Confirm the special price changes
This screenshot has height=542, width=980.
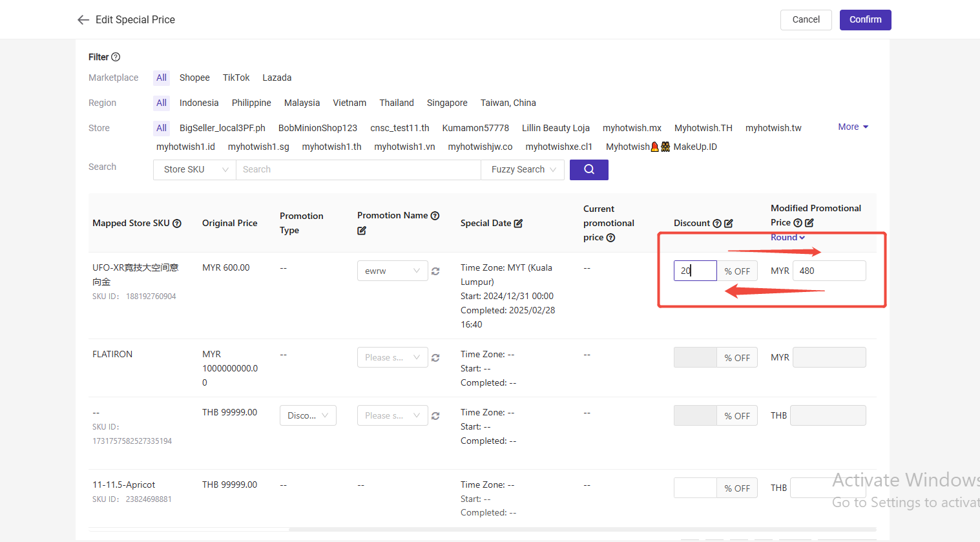click(x=865, y=19)
